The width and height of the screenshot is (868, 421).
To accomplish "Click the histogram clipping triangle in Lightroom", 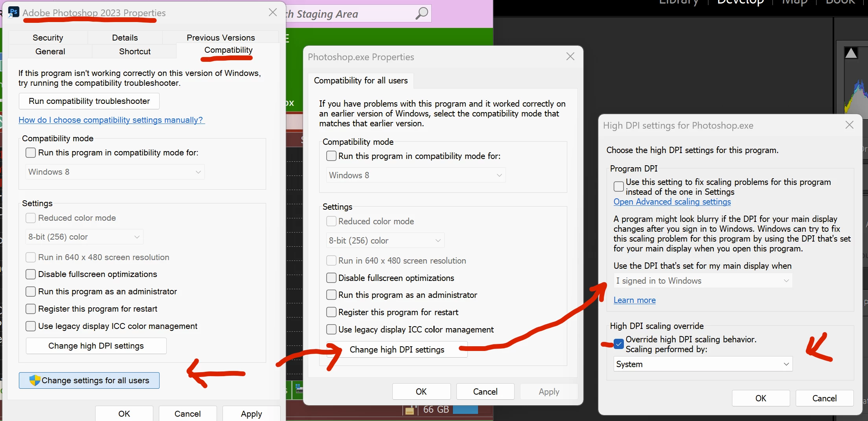I will click(851, 53).
